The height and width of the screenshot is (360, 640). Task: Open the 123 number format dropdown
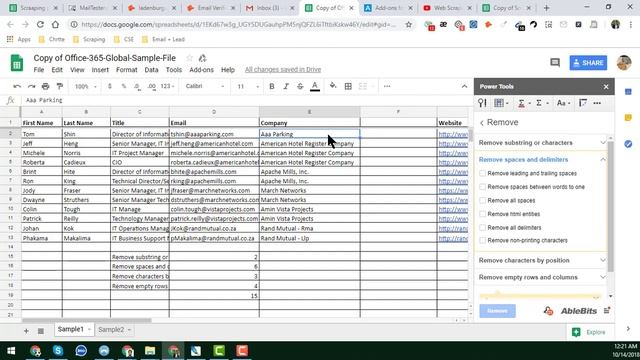pos(168,87)
